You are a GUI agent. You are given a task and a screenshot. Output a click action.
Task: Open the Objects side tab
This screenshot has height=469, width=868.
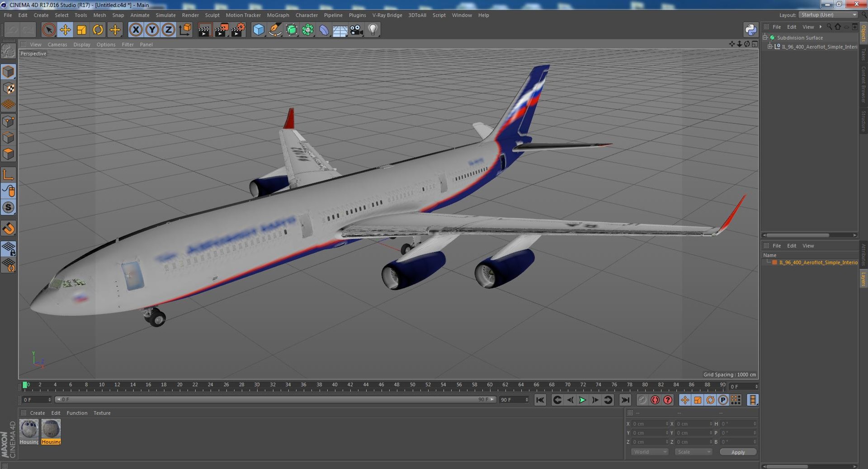863,33
